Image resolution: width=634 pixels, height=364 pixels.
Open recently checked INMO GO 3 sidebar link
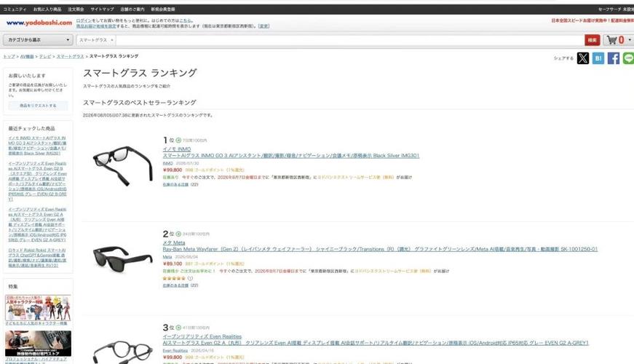click(37, 146)
